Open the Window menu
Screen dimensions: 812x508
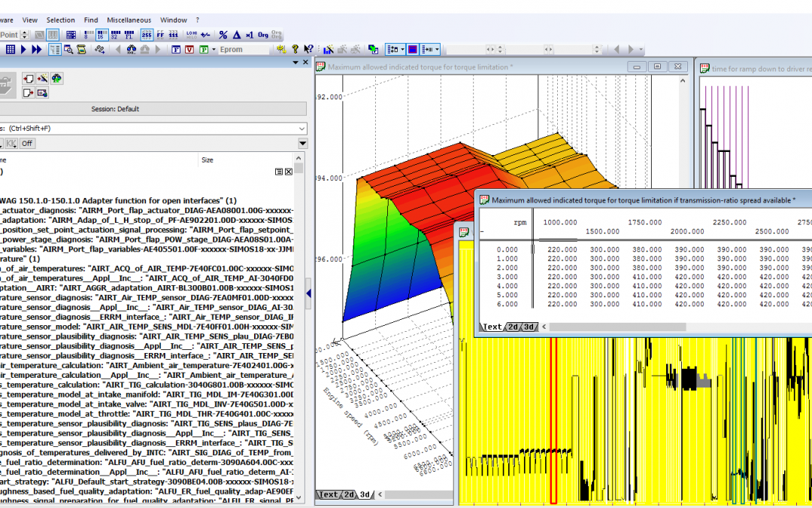(174, 20)
